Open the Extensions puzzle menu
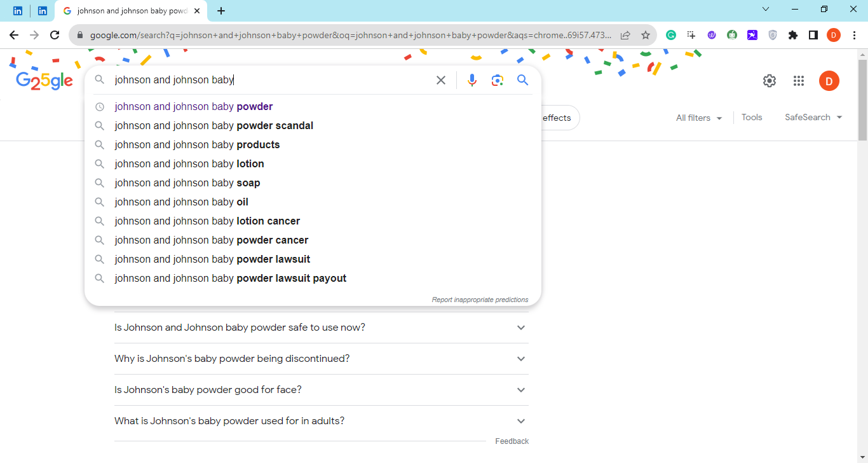Screen dimensions: 868x463 (793, 35)
